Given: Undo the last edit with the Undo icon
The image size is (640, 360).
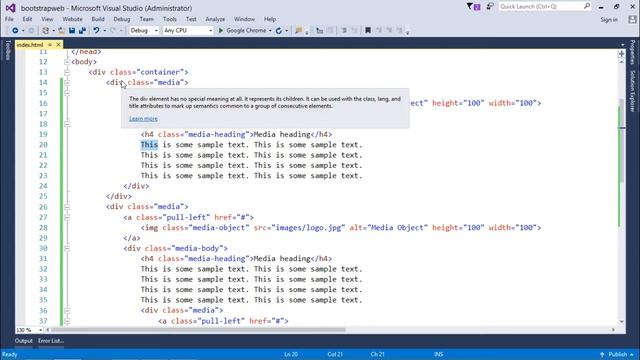Looking at the screenshot, I should [96, 31].
